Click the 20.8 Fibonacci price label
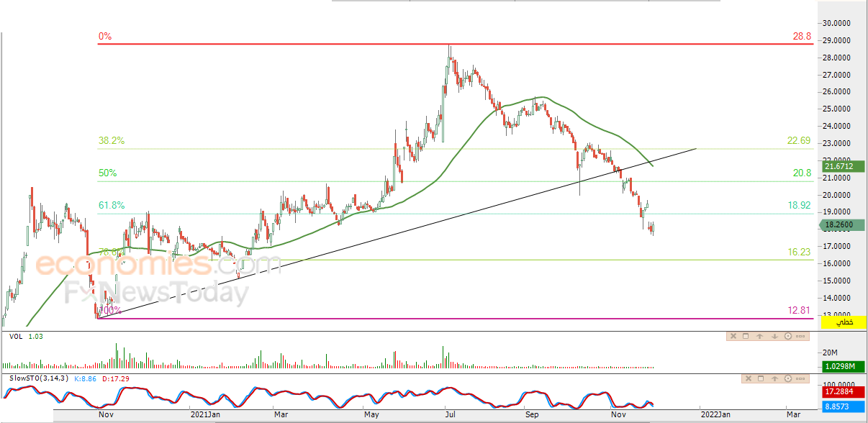 click(x=801, y=173)
